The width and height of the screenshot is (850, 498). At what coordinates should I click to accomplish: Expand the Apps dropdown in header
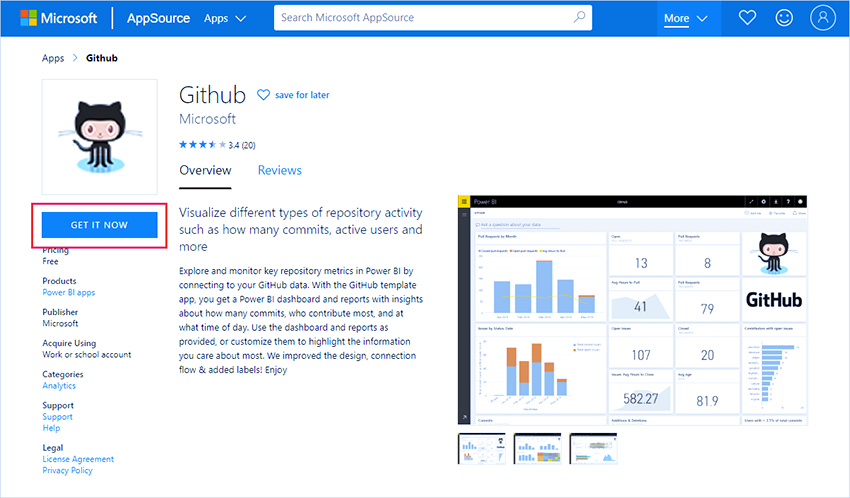tap(225, 18)
